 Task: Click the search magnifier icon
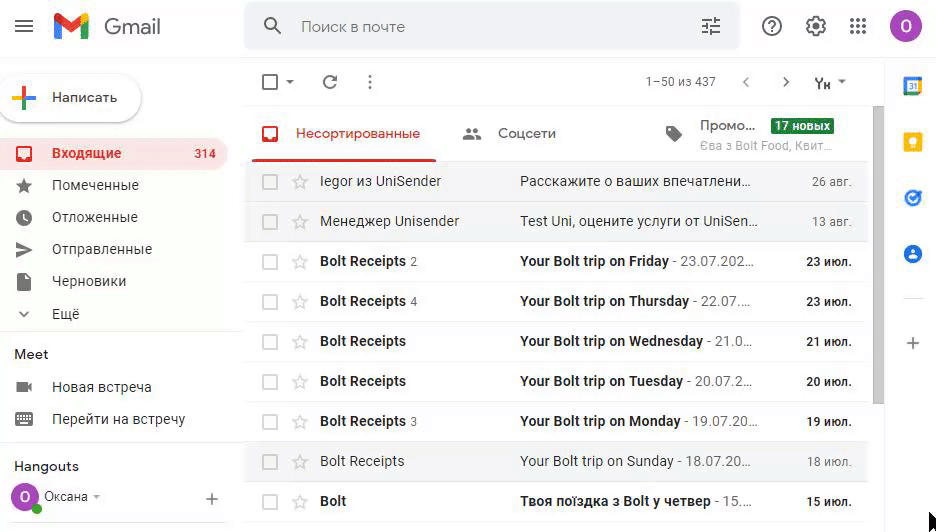tap(272, 26)
